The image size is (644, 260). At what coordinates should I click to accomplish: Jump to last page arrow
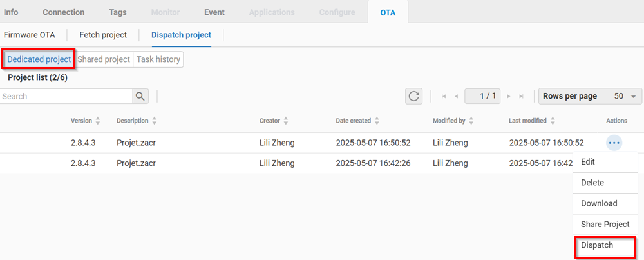pyautogui.click(x=521, y=96)
